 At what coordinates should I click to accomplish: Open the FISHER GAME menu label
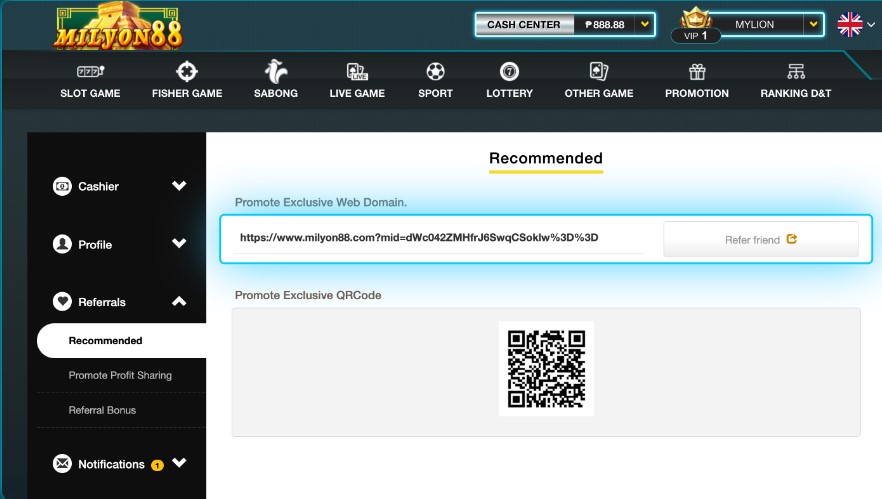(187, 93)
